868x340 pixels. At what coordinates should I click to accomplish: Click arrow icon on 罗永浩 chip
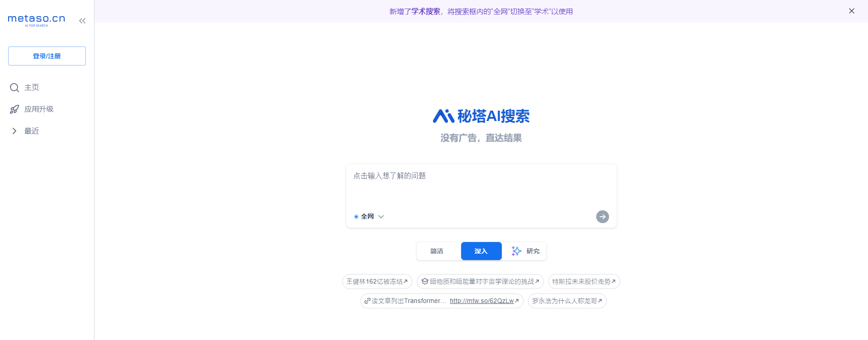point(600,301)
